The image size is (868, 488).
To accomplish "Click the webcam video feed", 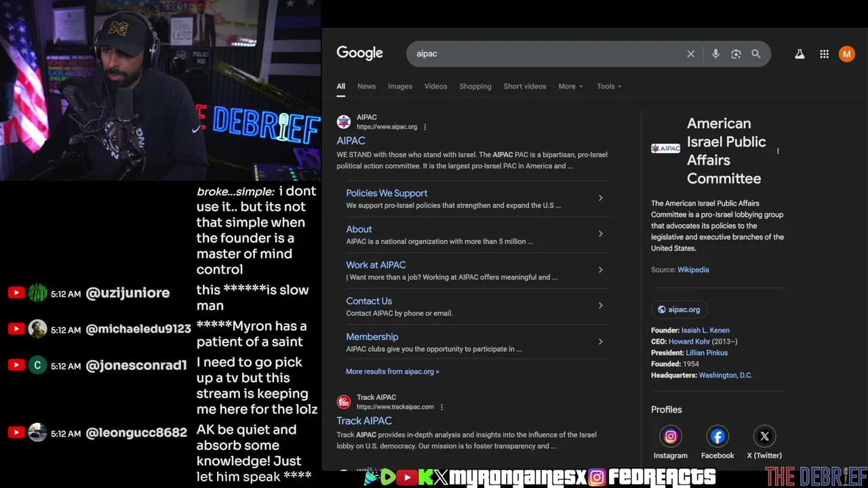I will pos(160,89).
